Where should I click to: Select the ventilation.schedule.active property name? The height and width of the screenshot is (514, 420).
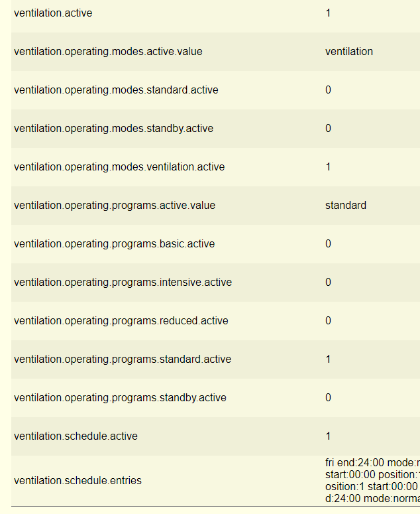click(x=76, y=436)
